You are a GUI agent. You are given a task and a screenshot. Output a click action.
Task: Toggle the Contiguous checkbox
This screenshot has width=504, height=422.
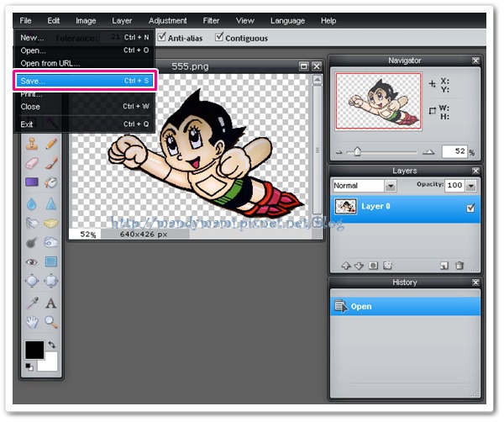(x=219, y=37)
